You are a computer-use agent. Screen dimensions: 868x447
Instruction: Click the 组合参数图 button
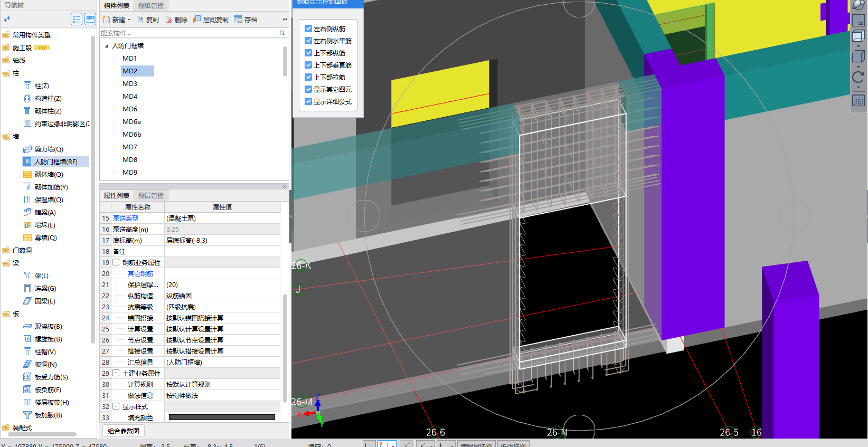pyautogui.click(x=124, y=431)
